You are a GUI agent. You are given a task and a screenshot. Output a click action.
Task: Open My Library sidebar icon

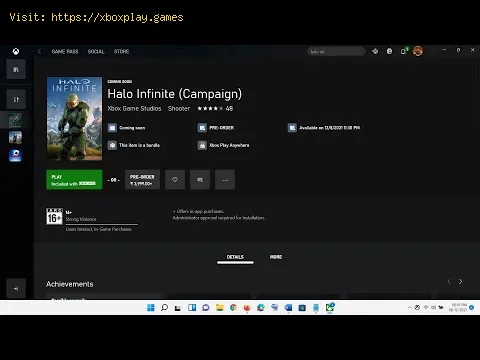[16, 69]
